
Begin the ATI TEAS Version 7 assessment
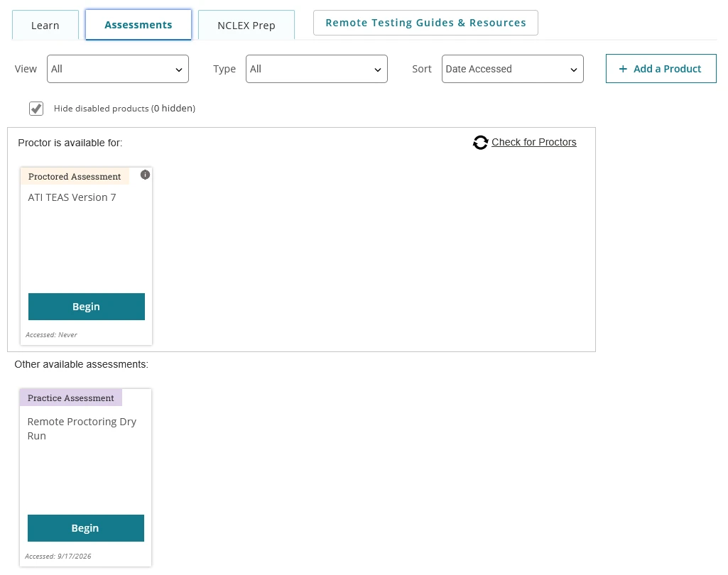[87, 306]
